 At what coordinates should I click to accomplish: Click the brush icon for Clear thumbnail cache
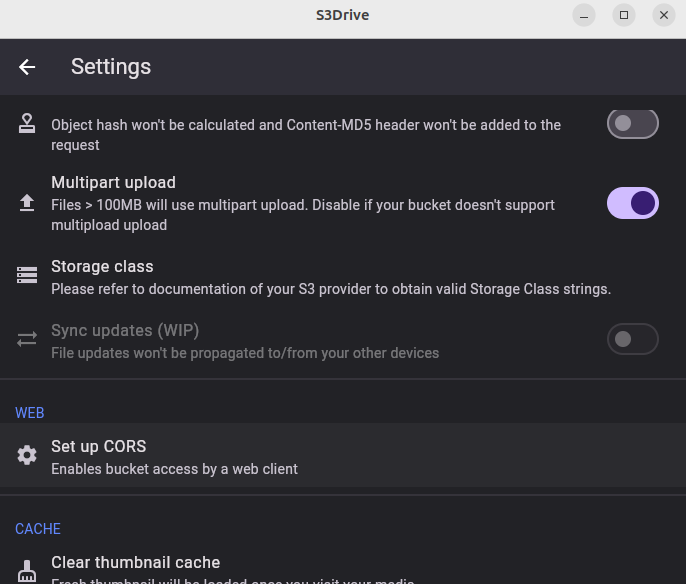[x=27, y=571]
